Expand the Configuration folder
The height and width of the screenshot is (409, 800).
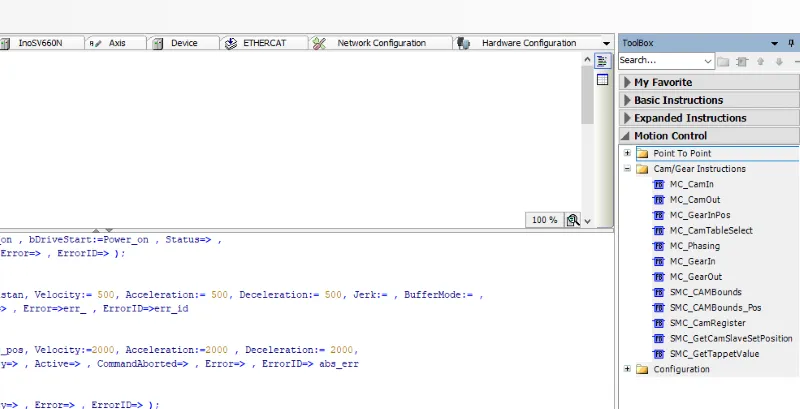click(x=627, y=369)
